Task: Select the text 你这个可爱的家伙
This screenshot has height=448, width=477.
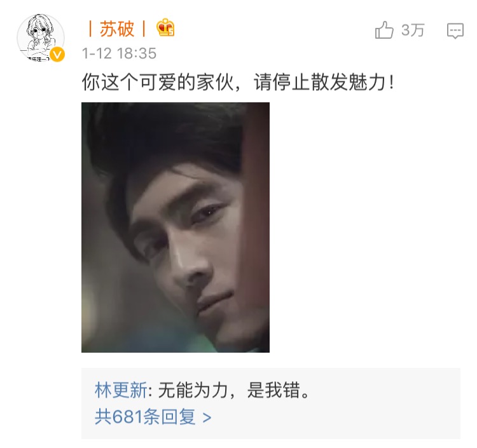Action: point(157,82)
